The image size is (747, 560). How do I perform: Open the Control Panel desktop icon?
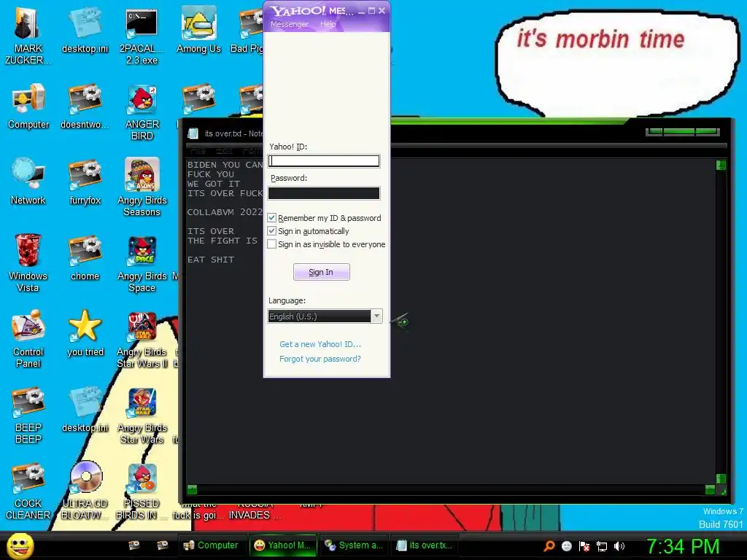pyautogui.click(x=28, y=339)
